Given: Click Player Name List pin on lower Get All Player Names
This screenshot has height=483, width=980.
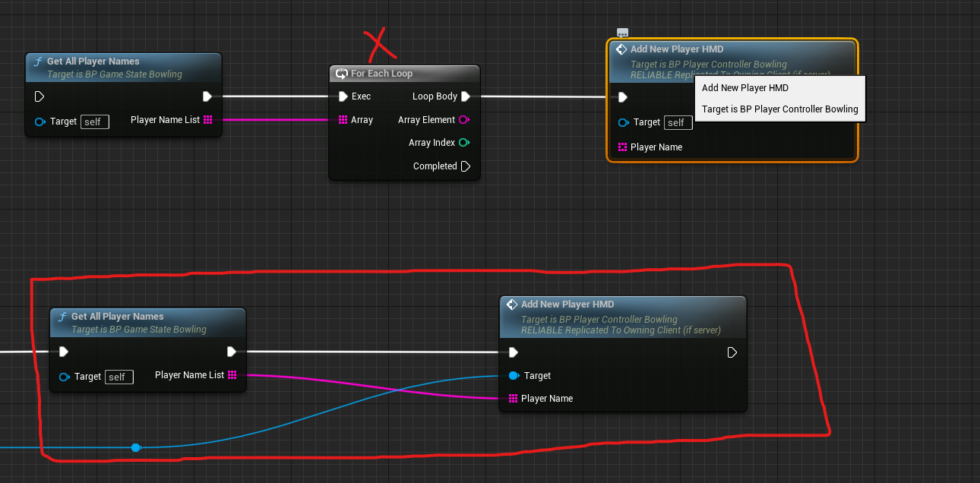Looking at the screenshot, I should (x=232, y=375).
